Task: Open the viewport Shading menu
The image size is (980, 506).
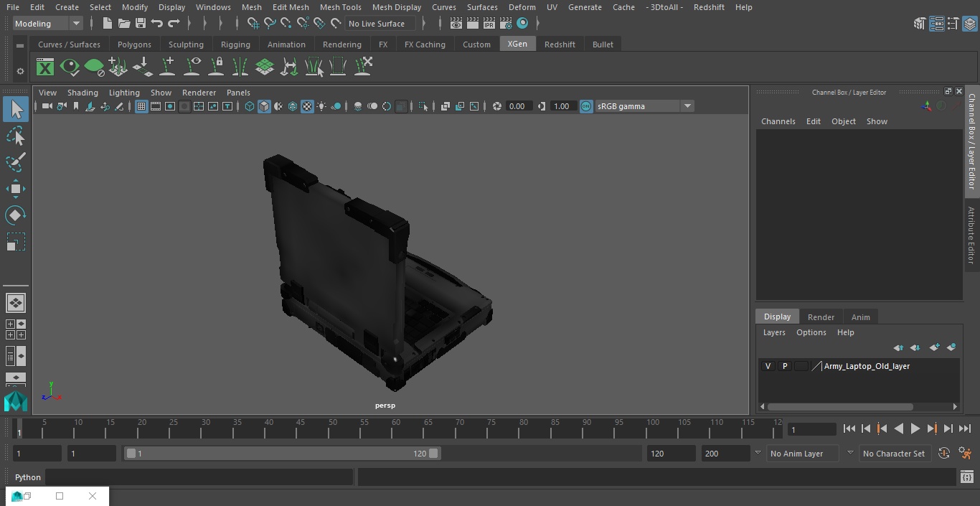Action: [x=83, y=93]
